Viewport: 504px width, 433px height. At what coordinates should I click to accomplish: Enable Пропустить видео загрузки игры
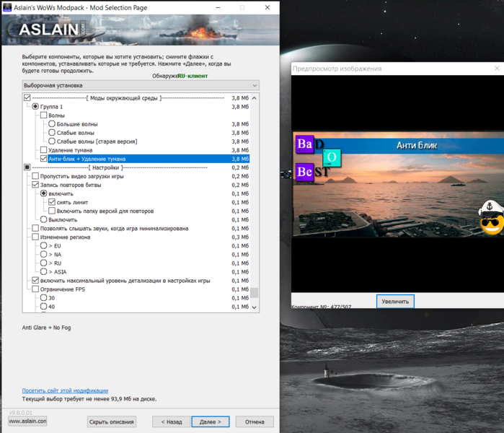coord(35,176)
